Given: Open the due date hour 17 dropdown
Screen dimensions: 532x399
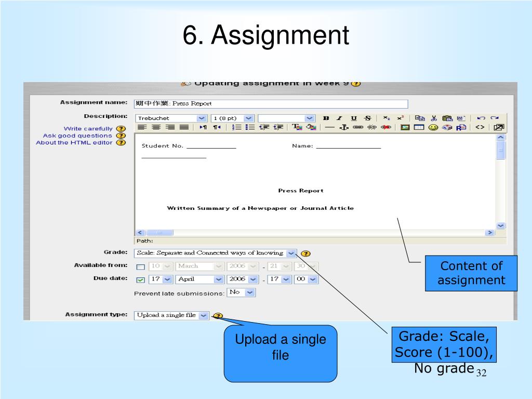Looking at the screenshot, I should pos(280,279).
